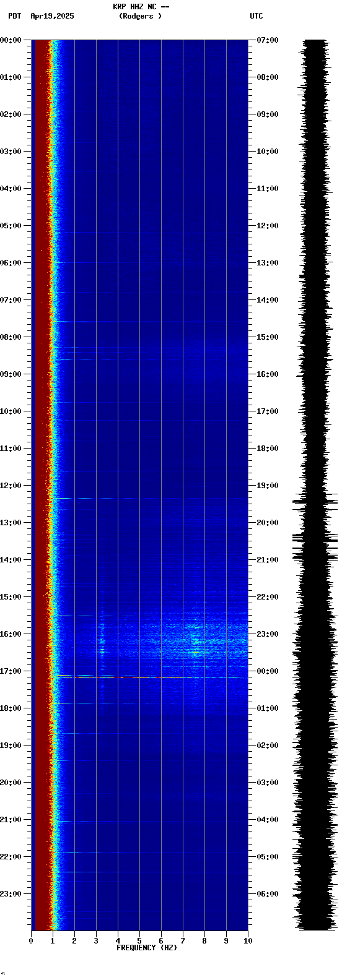This screenshot has height=980, width=342.
Task: Click the 03:00 UTC time label
Action: pos(268,783)
